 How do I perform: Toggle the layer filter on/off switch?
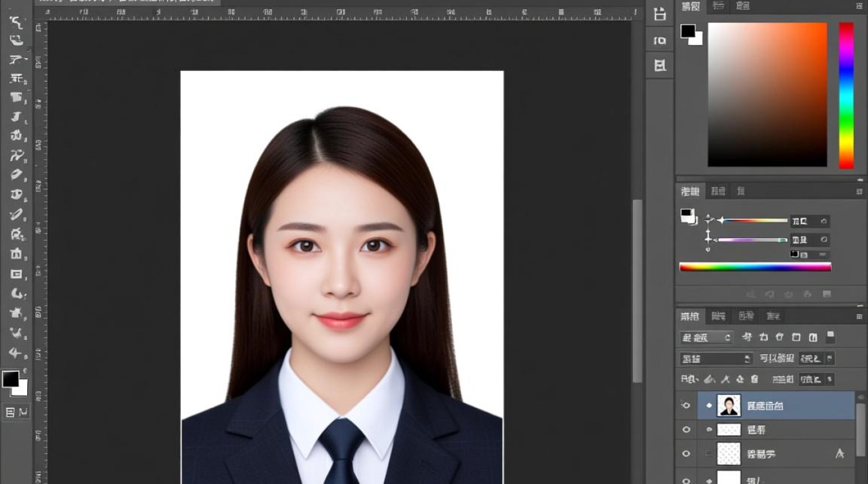(x=831, y=336)
